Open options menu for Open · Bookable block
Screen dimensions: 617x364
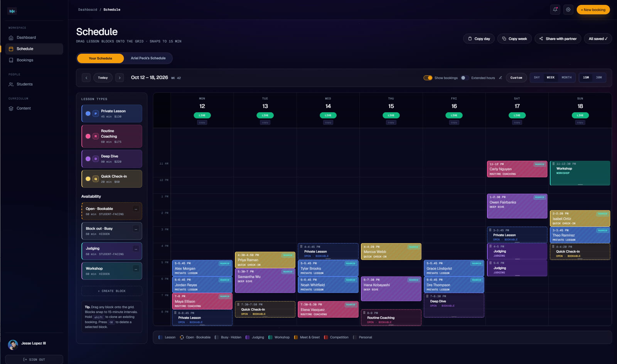tap(136, 209)
